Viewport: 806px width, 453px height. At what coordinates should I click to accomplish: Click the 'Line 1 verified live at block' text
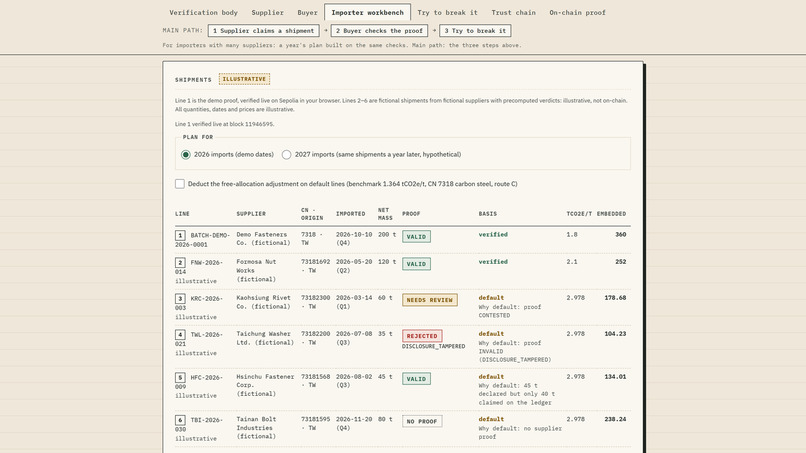coord(224,124)
